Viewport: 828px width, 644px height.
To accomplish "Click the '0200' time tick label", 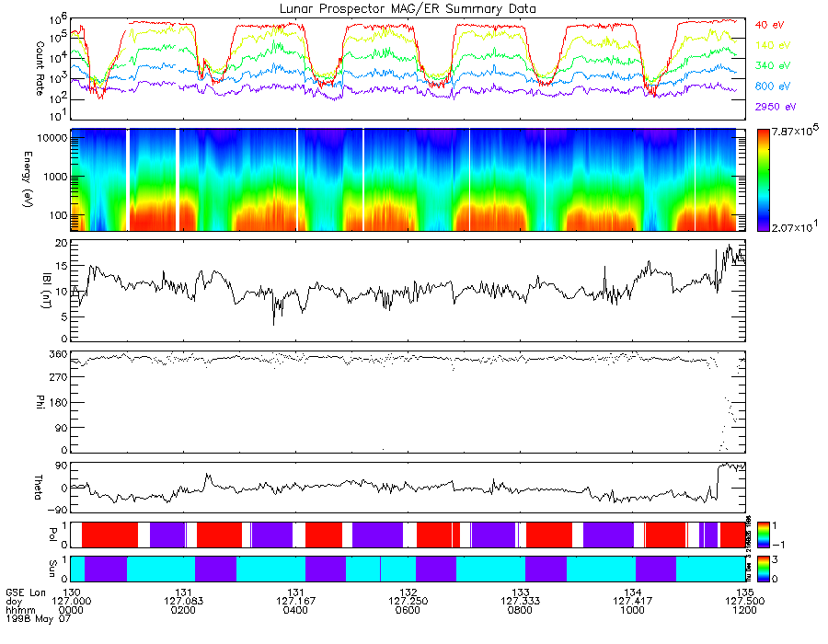I will (183, 610).
